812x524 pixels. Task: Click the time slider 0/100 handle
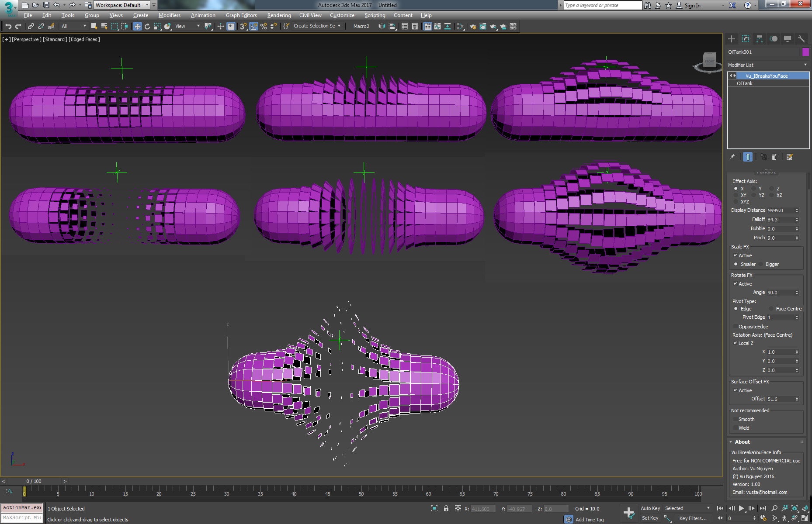coord(34,481)
